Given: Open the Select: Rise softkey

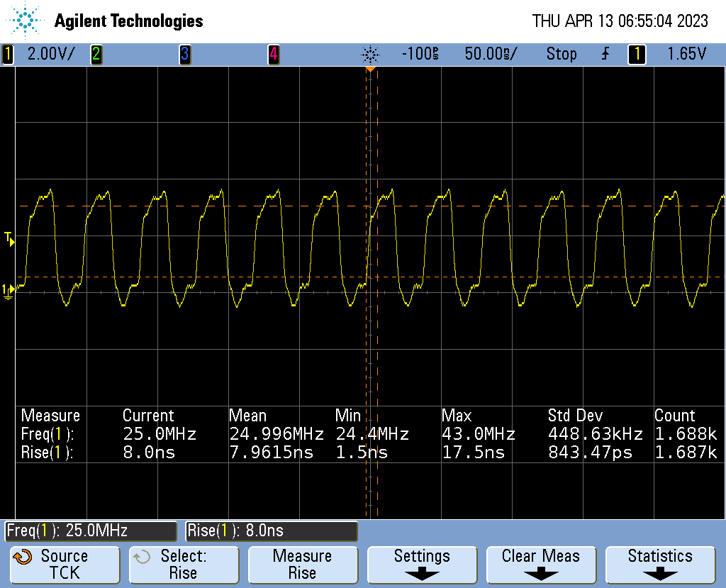Looking at the screenshot, I should tap(184, 565).
